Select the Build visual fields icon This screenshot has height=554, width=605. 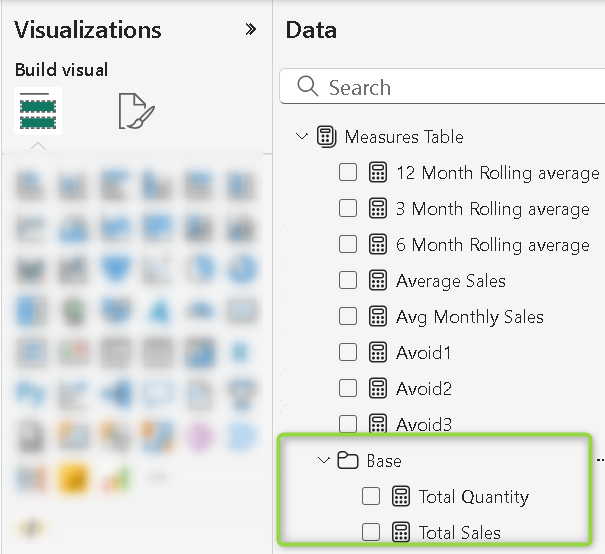pos(38,111)
